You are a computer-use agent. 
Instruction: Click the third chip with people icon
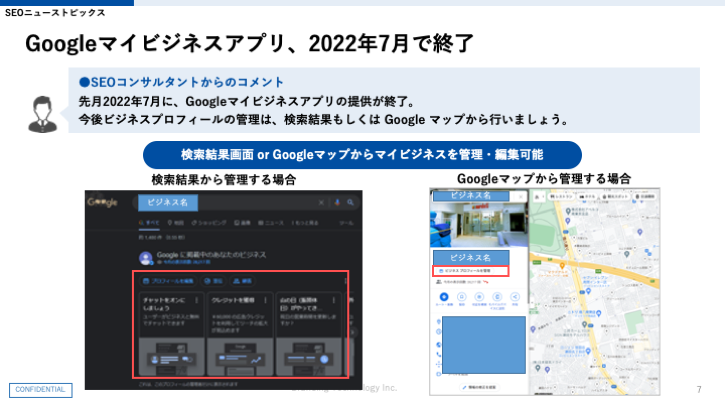pos(243,281)
